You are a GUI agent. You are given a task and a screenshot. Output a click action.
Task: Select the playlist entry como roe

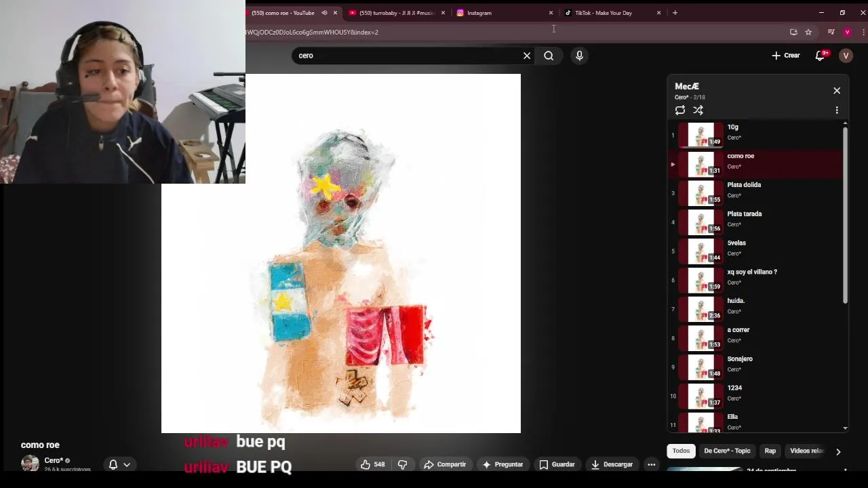pos(755,164)
